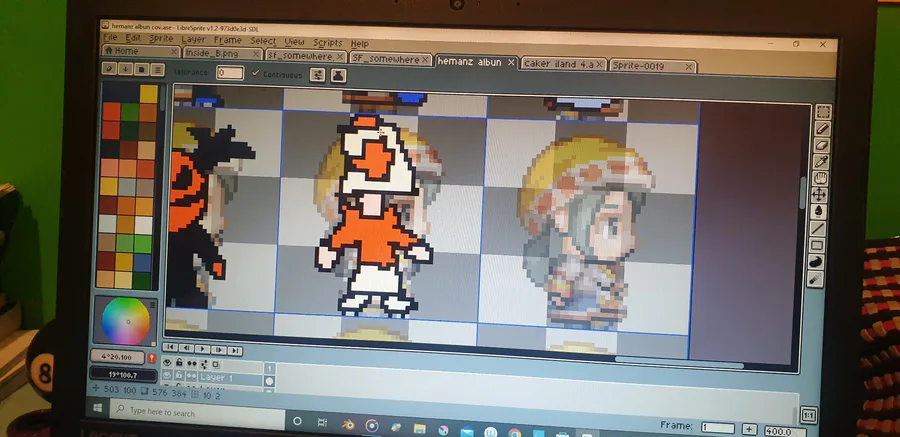900x437 pixels.
Task: Pick a hue on the color wheel
Action: (x=125, y=322)
